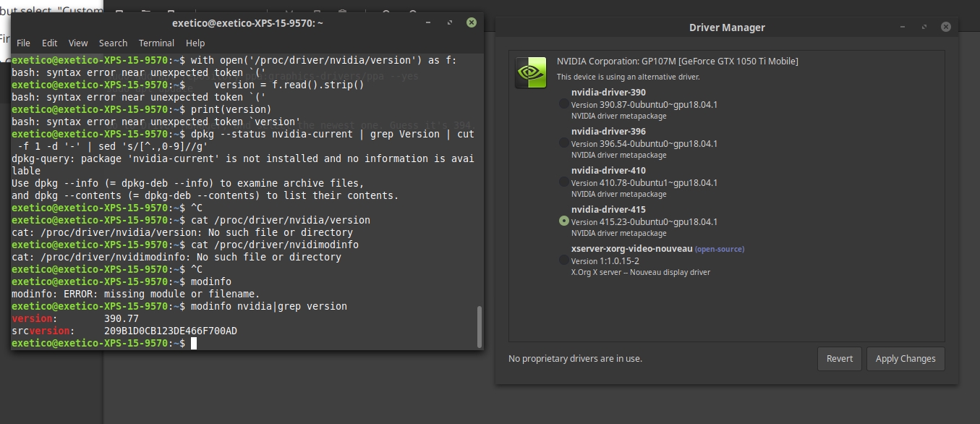Minimize the Driver Manager window

(903, 27)
